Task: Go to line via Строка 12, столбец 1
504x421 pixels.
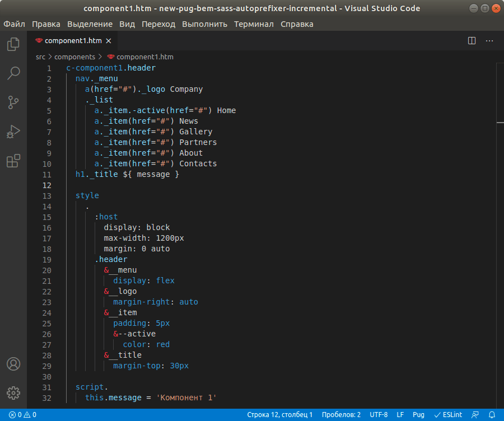Action: click(x=279, y=415)
